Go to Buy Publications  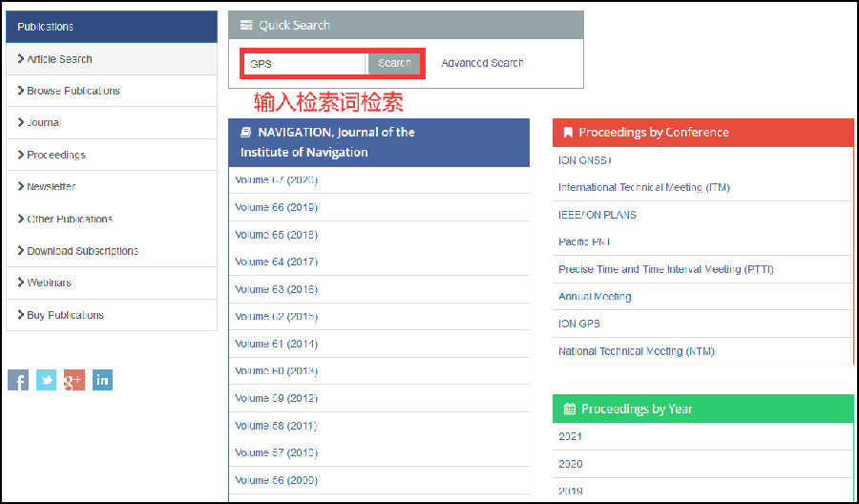(112, 314)
